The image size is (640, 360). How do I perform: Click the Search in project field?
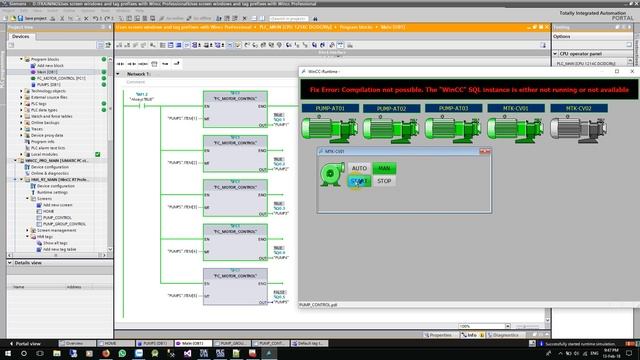289,18
